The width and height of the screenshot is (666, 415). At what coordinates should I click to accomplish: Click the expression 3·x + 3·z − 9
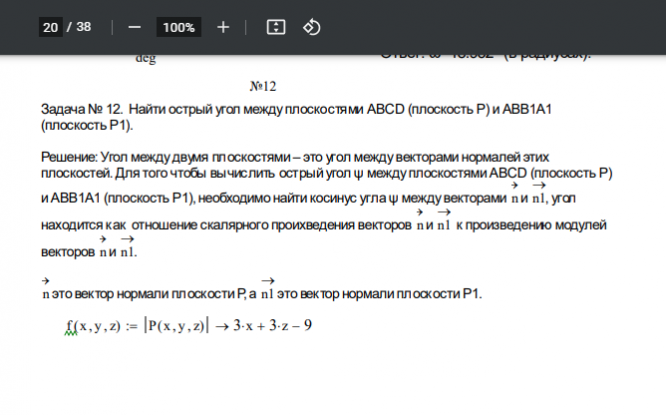(x=272, y=326)
